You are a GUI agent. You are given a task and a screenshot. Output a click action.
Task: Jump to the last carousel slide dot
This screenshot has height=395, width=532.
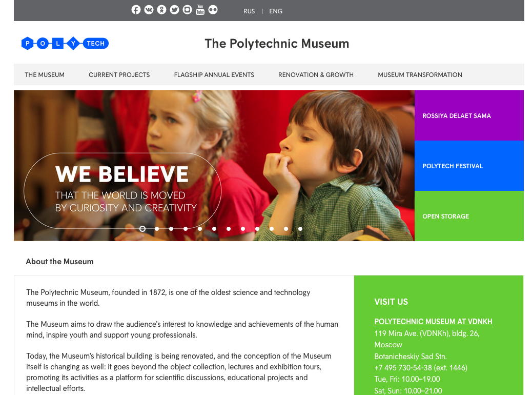coord(300,229)
